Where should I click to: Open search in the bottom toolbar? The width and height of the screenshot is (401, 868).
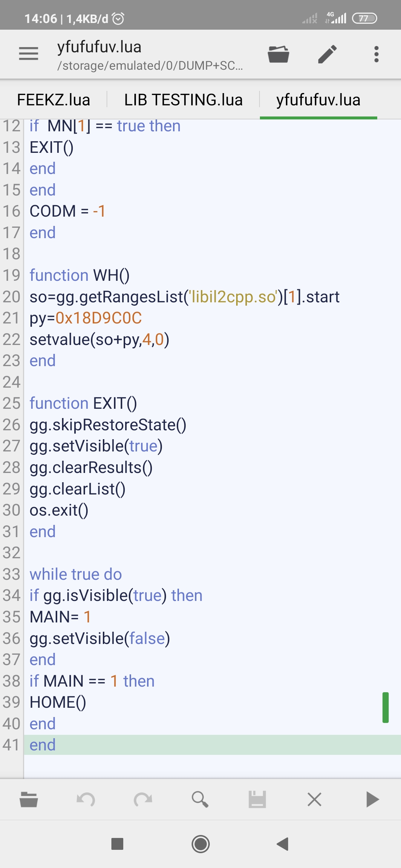coord(200,799)
